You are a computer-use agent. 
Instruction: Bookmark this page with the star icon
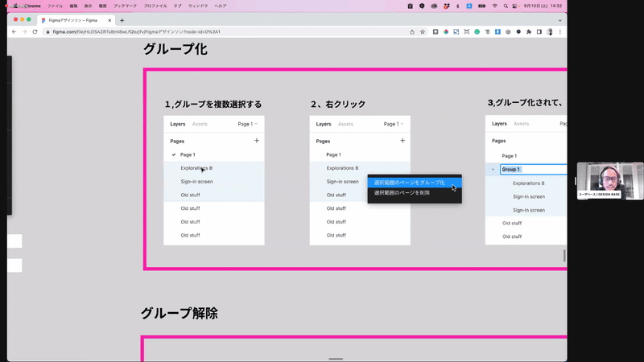422,31
